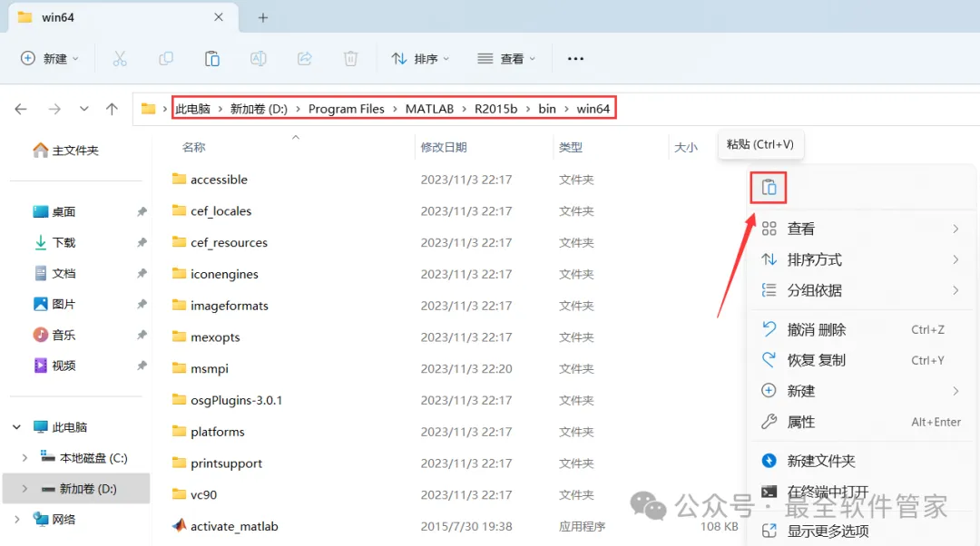Click the Rename icon in toolbar

click(258, 59)
